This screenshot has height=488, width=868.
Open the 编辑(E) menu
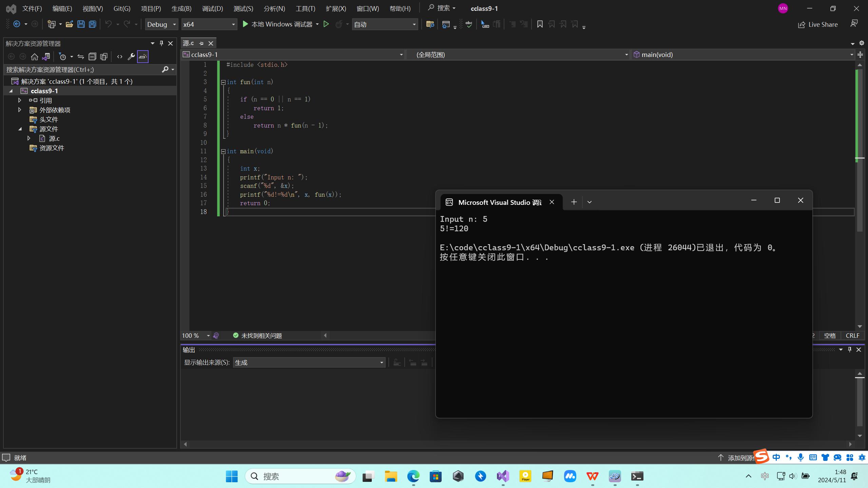tap(62, 8)
